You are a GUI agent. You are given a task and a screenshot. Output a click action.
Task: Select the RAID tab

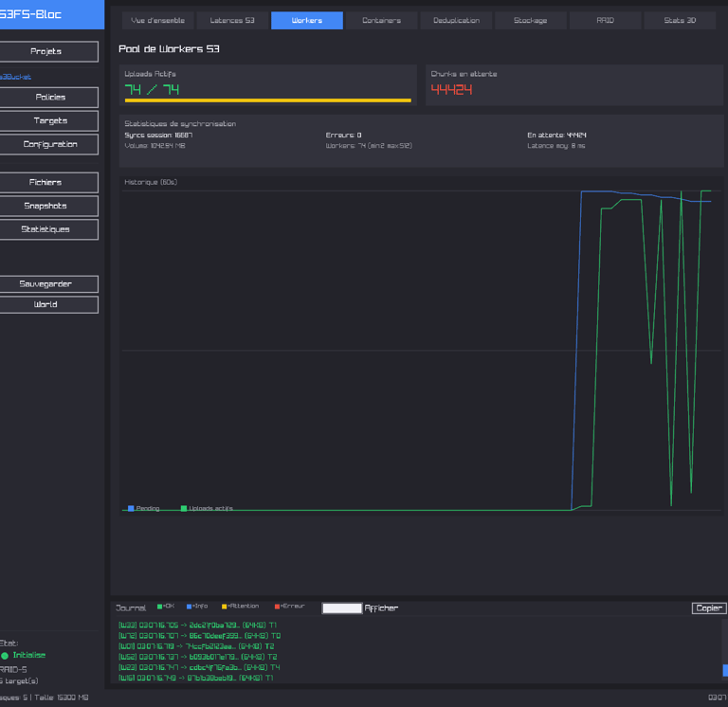[x=605, y=21]
